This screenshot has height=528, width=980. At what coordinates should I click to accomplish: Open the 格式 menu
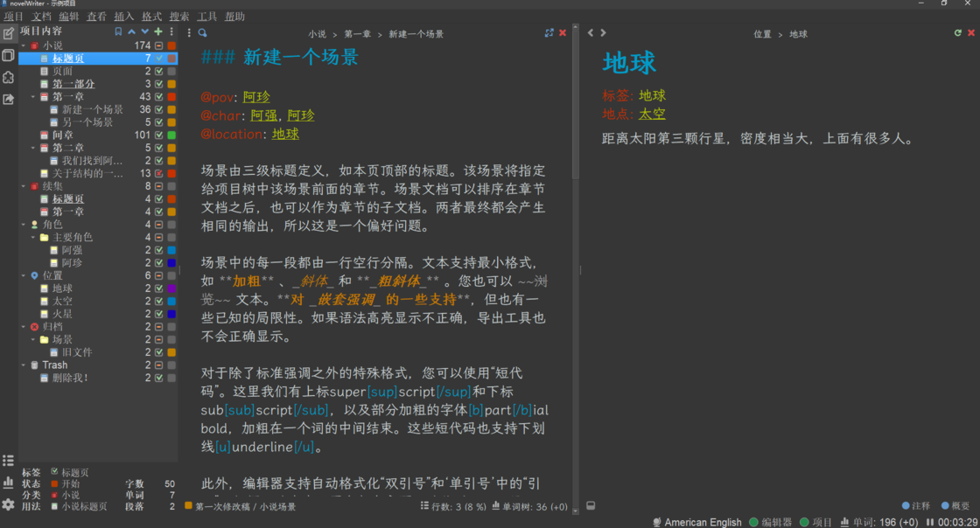pos(151,17)
